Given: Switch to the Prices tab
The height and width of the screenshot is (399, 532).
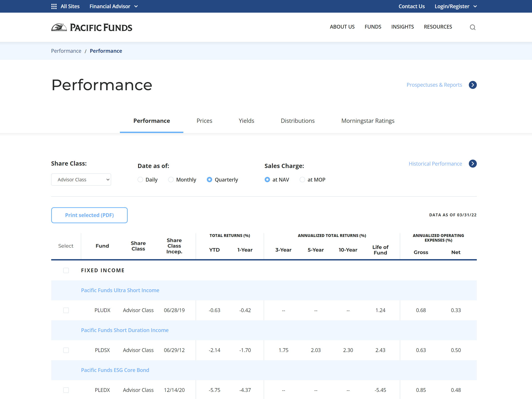Looking at the screenshot, I should [x=204, y=121].
